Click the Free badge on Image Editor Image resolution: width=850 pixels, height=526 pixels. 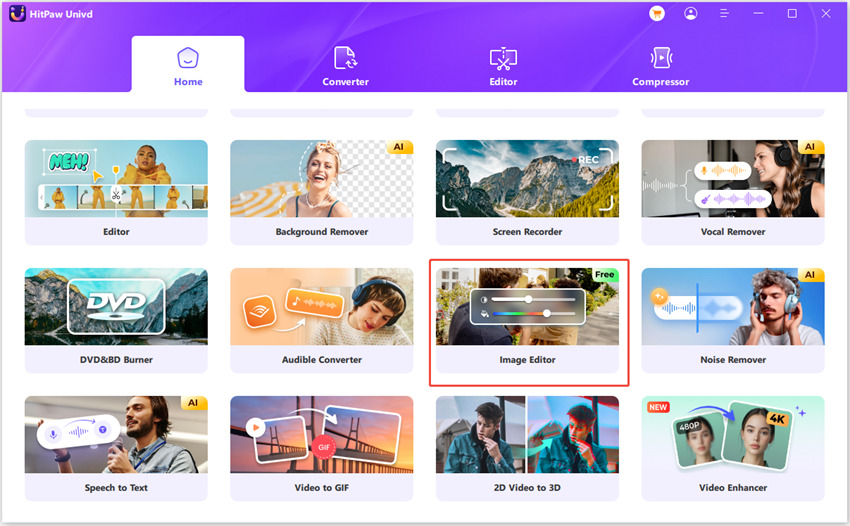(605, 275)
